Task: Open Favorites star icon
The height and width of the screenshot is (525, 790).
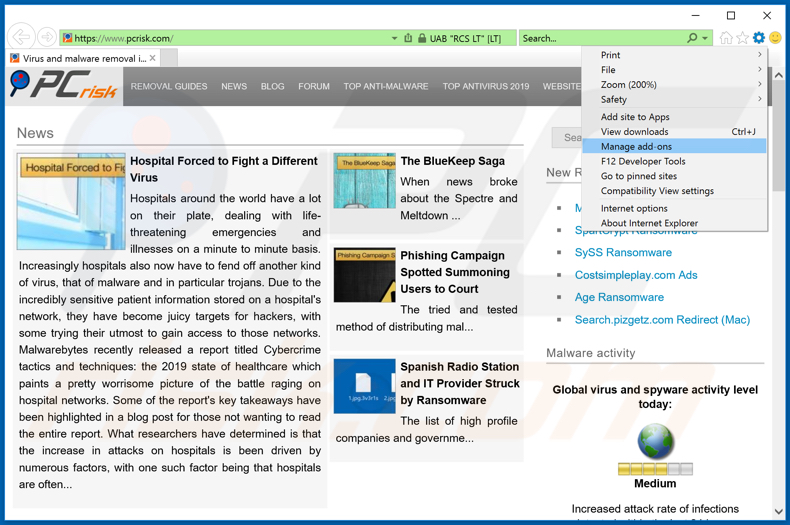Action: tap(742, 38)
